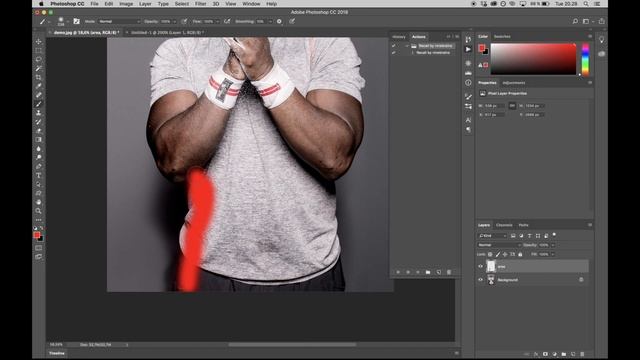This screenshot has width=640, height=360.
Task: Hide the Background layer visibility eye
Action: tap(480, 280)
